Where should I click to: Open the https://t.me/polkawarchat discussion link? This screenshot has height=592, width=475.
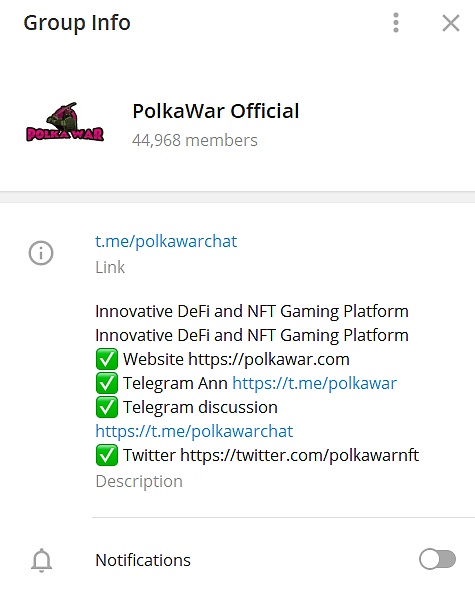coord(194,431)
